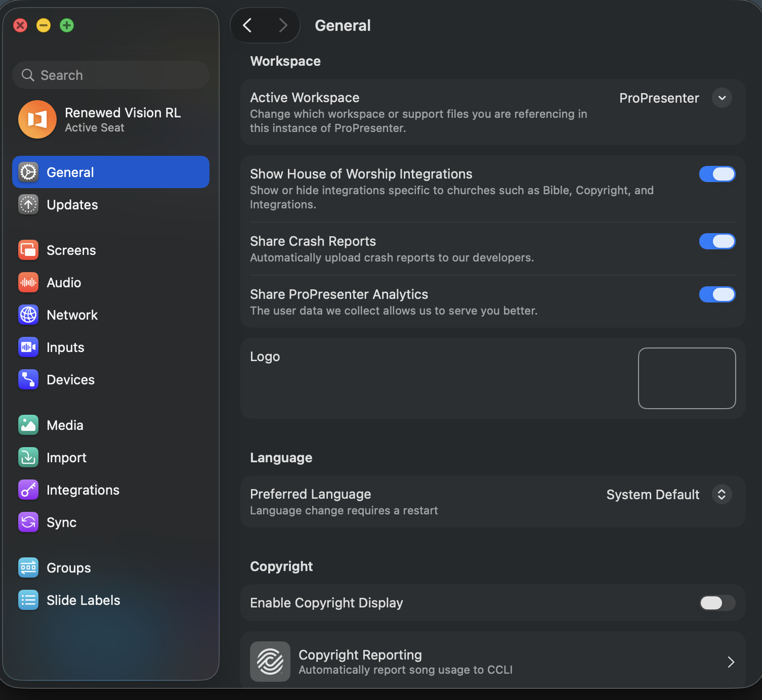Click the Network globe icon
This screenshot has width=762, height=700.
pos(28,315)
